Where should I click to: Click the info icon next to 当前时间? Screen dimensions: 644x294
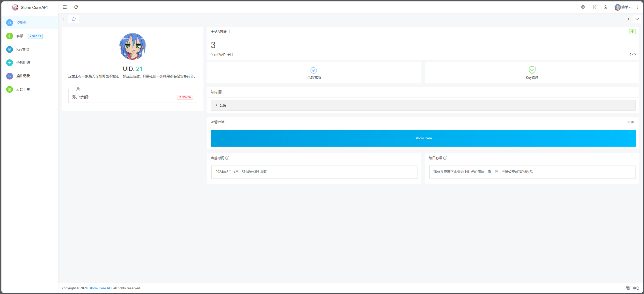tap(227, 158)
